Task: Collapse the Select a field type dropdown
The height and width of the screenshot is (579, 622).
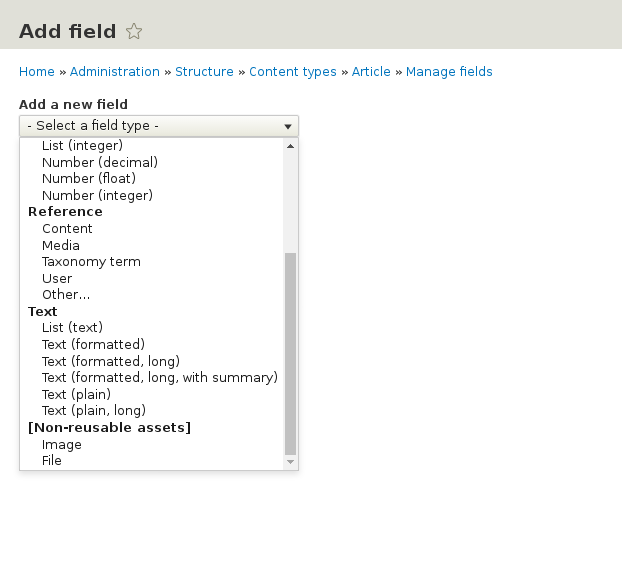Action: click(158, 126)
